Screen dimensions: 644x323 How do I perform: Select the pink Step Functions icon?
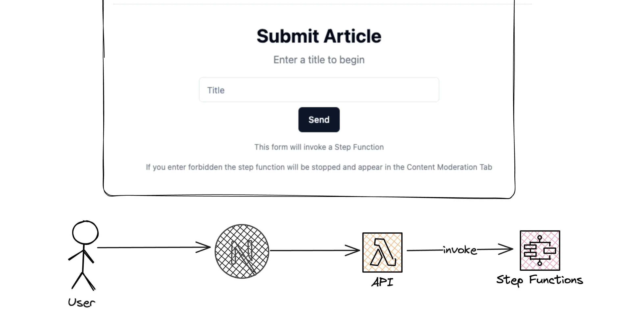click(x=540, y=250)
